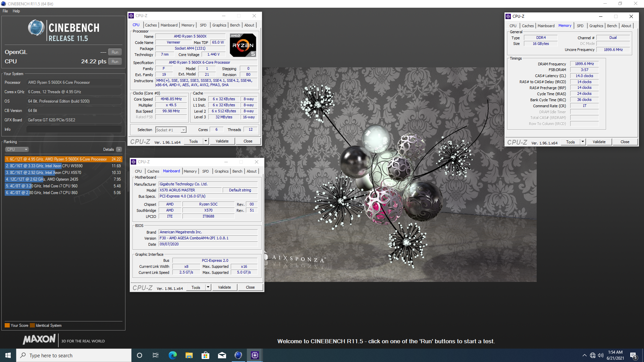Select ranking row Intel Xeon CPU W5590
The image size is (644, 362).
coord(63,166)
